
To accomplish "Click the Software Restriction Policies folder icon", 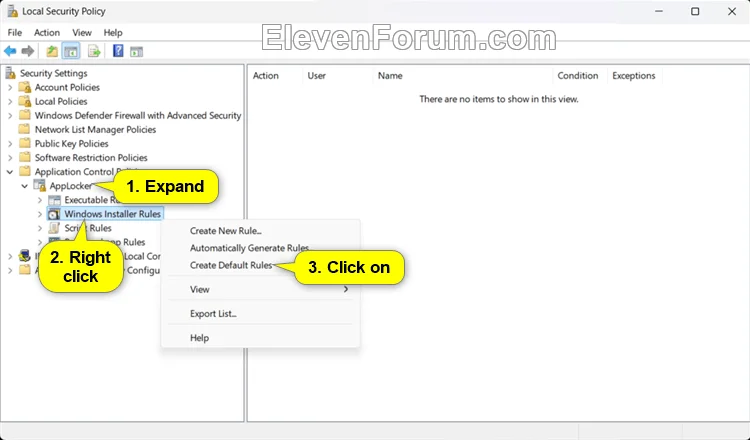I will click(24, 157).
